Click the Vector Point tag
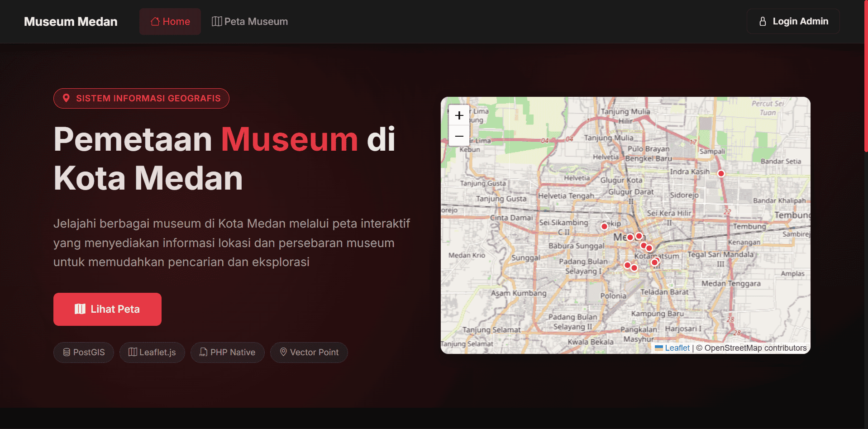The width and height of the screenshot is (868, 429). [309, 352]
